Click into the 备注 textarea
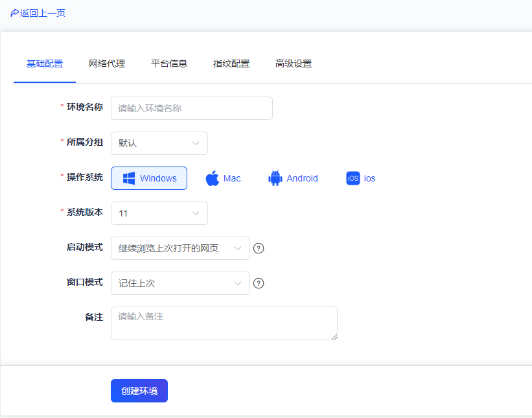 coord(224,323)
